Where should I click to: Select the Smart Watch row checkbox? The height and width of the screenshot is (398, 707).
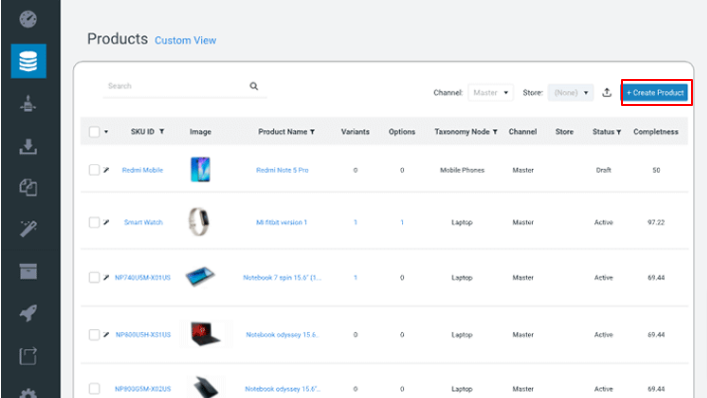click(x=94, y=222)
